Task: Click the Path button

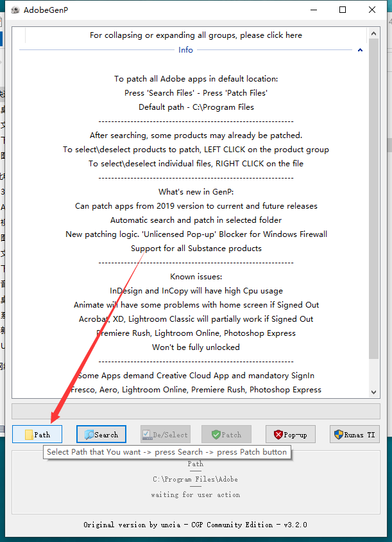Action: pos(37,434)
